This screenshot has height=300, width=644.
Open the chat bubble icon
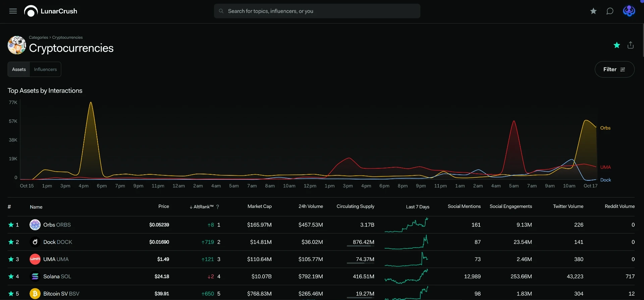click(610, 11)
